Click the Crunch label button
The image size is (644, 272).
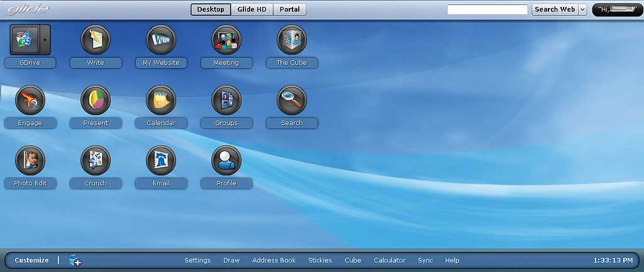[x=96, y=183]
